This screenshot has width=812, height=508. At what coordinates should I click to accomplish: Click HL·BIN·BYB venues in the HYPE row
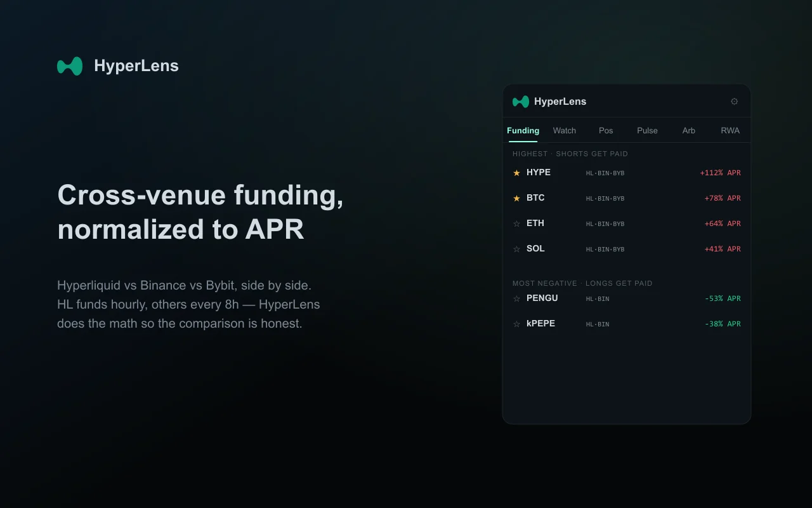tap(605, 173)
